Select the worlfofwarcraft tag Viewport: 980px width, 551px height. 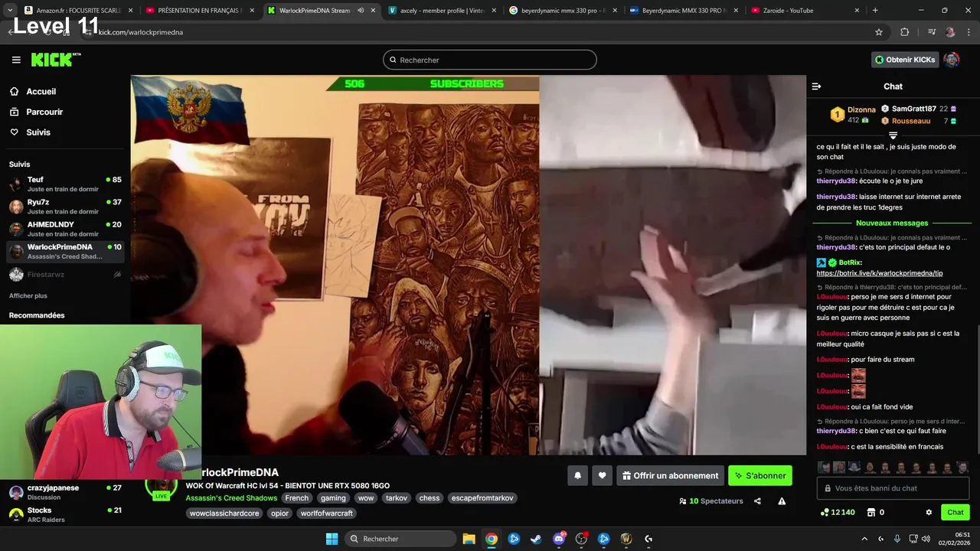[327, 514]
